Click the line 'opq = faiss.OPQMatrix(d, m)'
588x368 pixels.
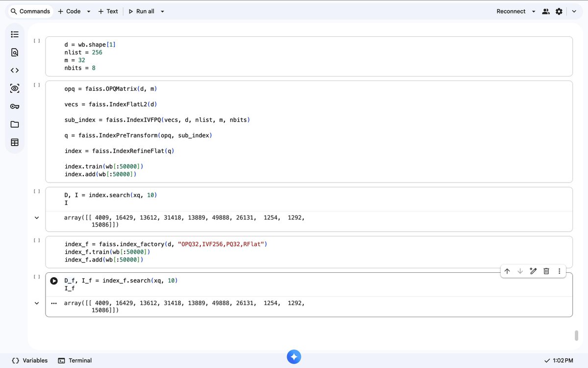click(110, 89)
